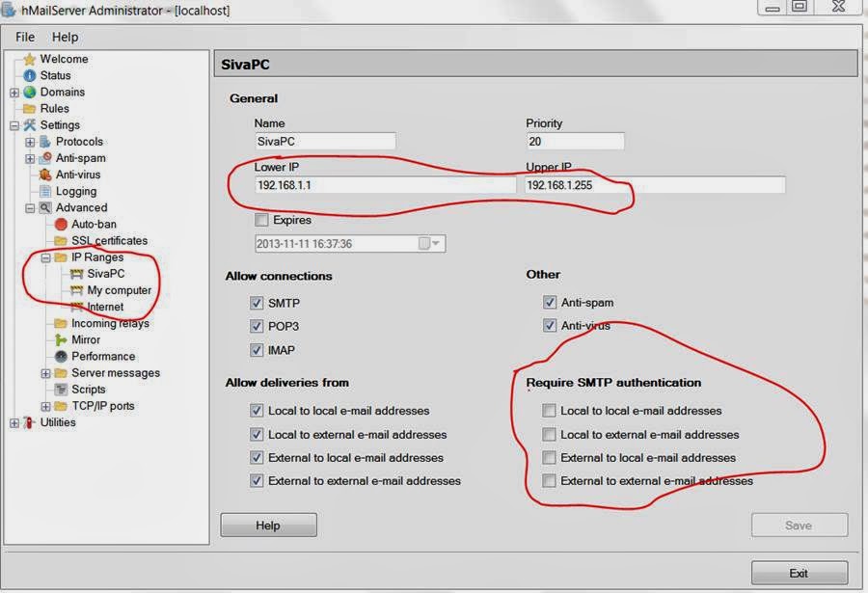Screen dimensions: 868x593
Task: Click the Lower IP input field
Action: click(385, 185)
